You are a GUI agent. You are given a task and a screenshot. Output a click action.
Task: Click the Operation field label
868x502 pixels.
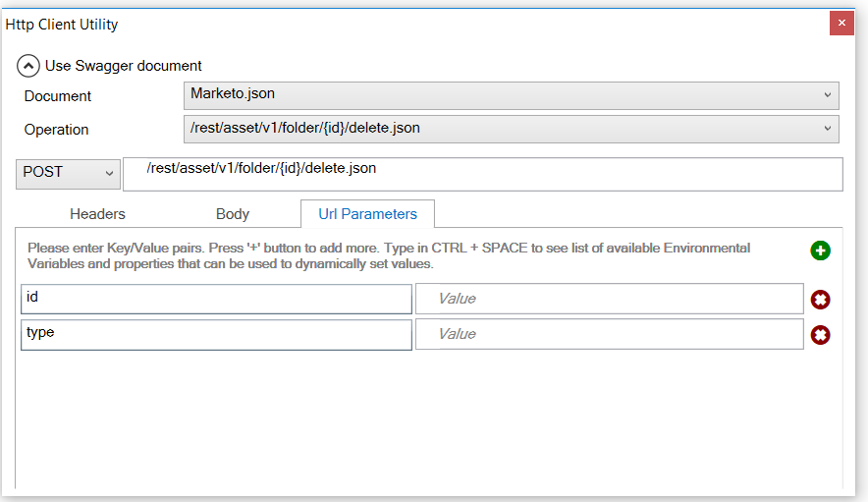point(56,130)
